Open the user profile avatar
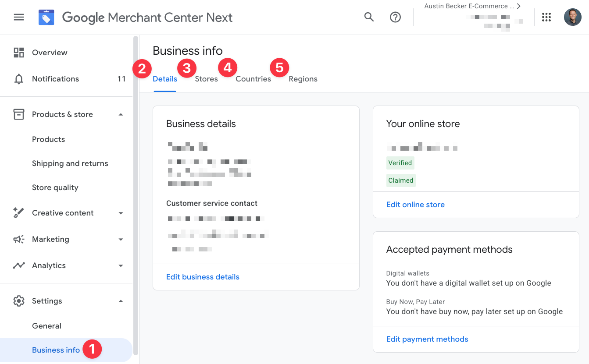 click(572, 17)
